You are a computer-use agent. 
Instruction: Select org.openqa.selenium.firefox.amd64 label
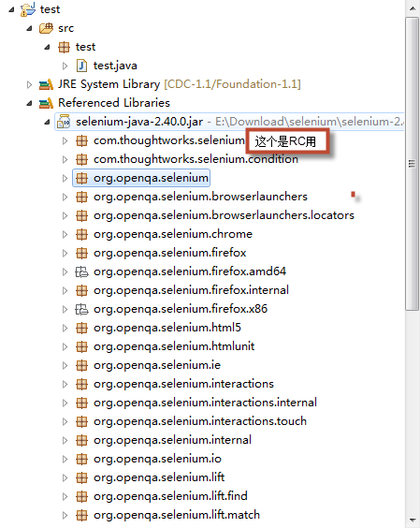point(190,271)
